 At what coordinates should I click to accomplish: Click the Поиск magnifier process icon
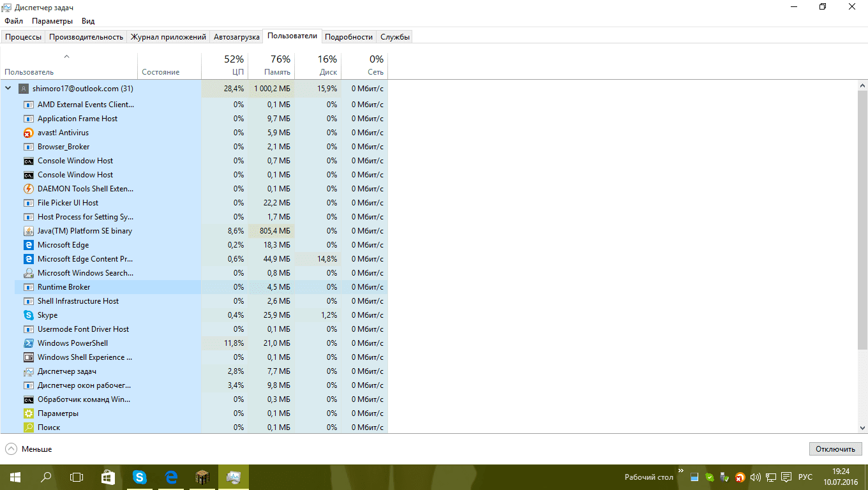28,427
